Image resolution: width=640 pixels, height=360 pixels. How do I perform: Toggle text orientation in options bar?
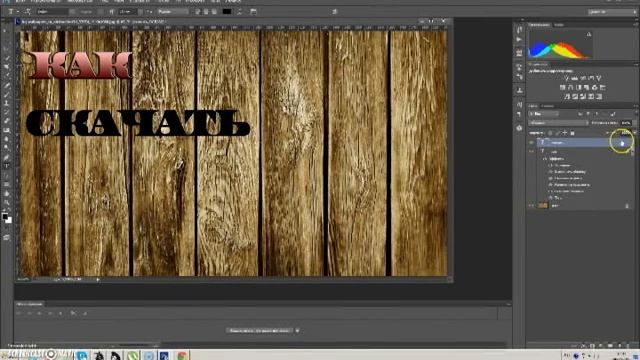[x=28, y=12]
